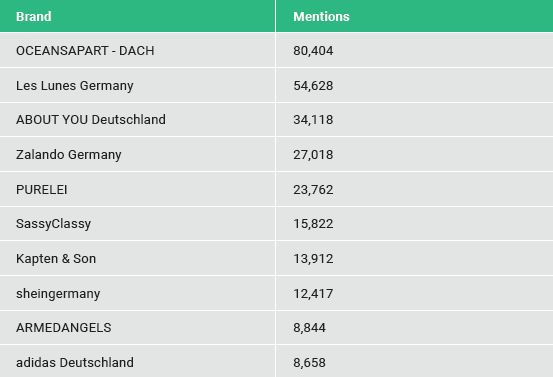Click the 23,762 mentions value

click(313, 189)
